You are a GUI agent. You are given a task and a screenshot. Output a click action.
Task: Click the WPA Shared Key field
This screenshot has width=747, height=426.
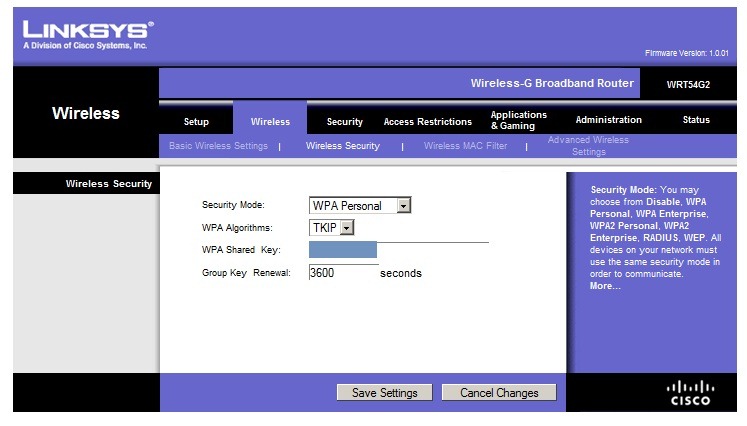[x=399, y=250]
